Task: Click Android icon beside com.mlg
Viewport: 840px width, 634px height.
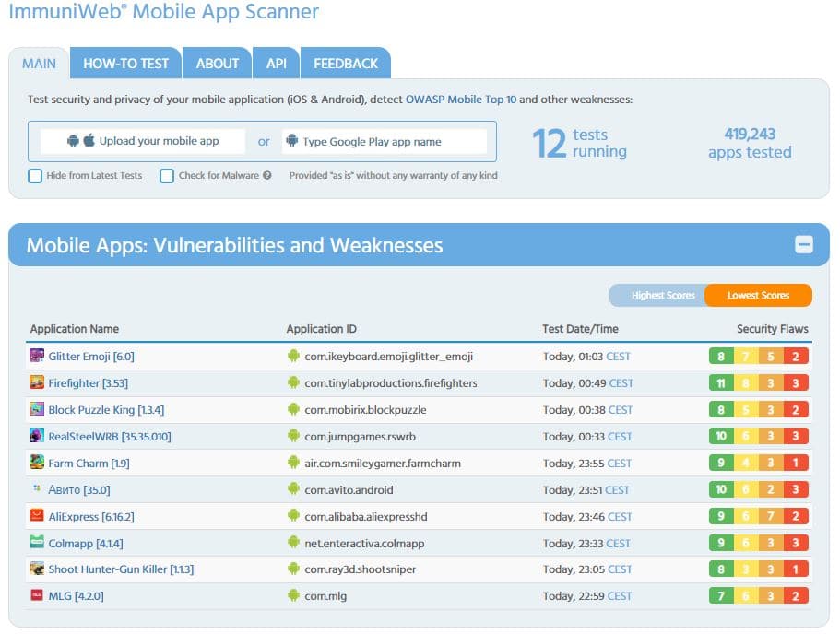Action: [293, 595]
